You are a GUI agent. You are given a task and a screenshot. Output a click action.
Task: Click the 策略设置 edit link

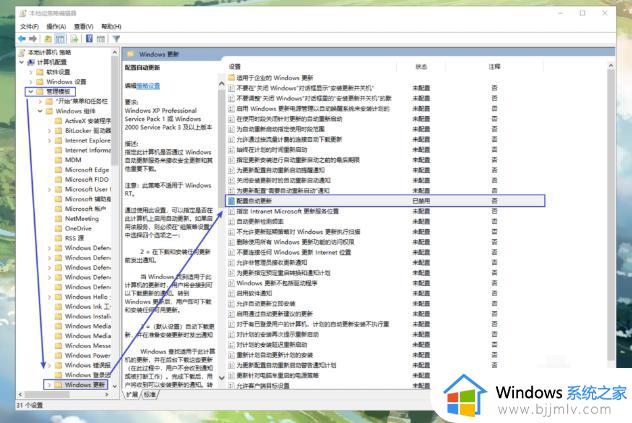(148, 86)
